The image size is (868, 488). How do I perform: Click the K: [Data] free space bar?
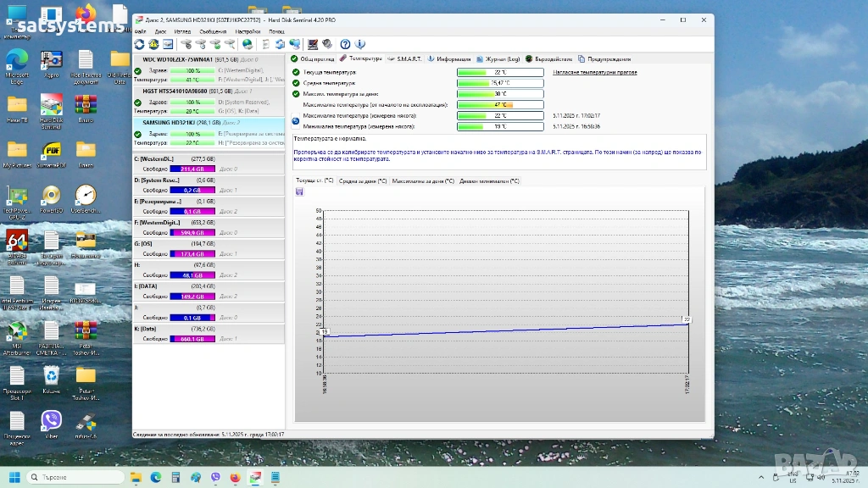[x=192, y=339]
